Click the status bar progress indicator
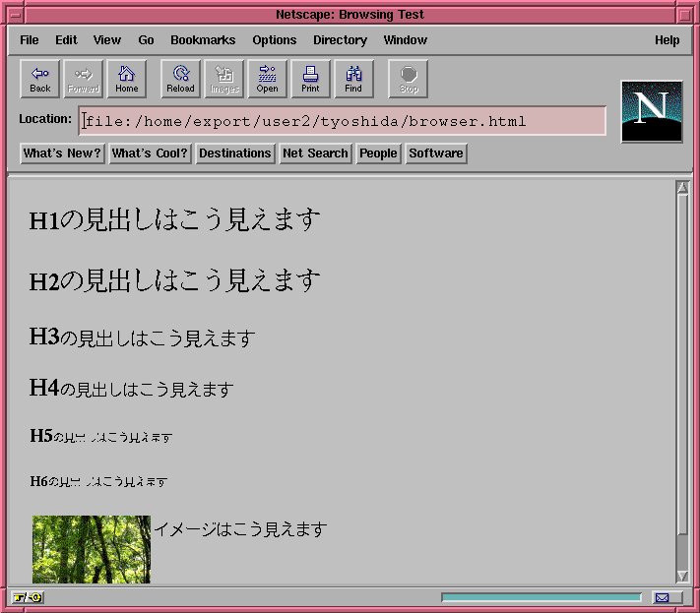 (541, 597)
